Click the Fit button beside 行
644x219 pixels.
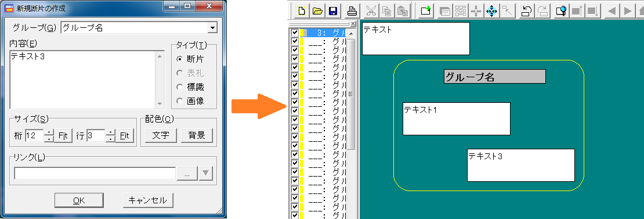pyautogui.click(x=124, y=135)
